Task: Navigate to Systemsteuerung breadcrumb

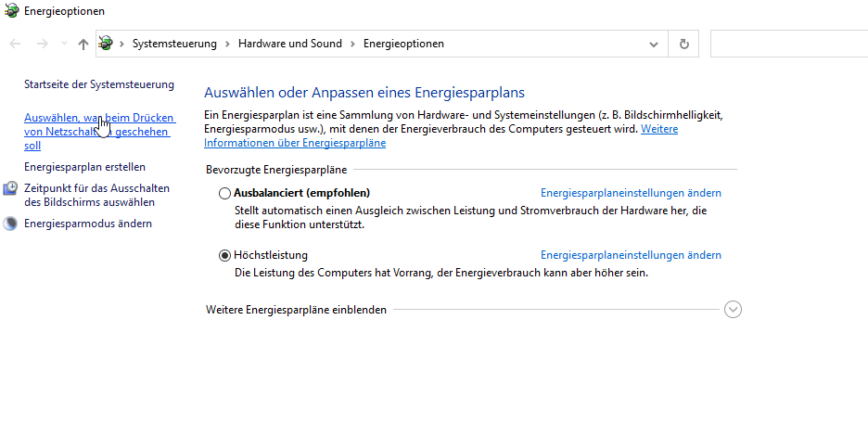Action: [x=174, y=44]
